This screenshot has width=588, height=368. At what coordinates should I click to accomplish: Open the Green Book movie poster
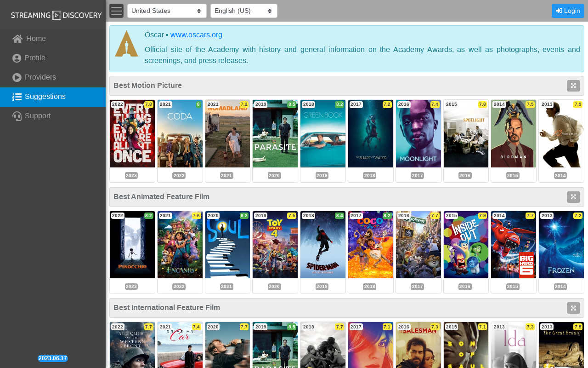[323, 133]
